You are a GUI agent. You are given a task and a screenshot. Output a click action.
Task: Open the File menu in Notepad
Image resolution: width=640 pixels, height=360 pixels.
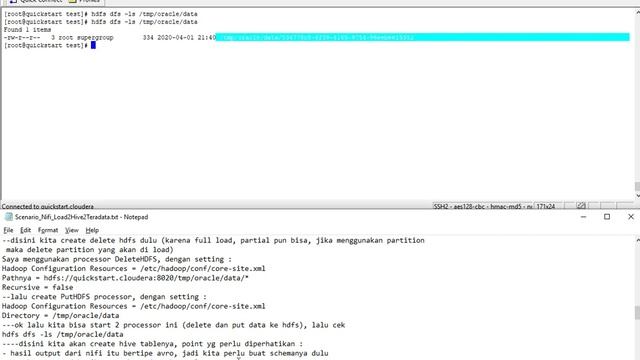pyautogui.click(x=8, y=230)
